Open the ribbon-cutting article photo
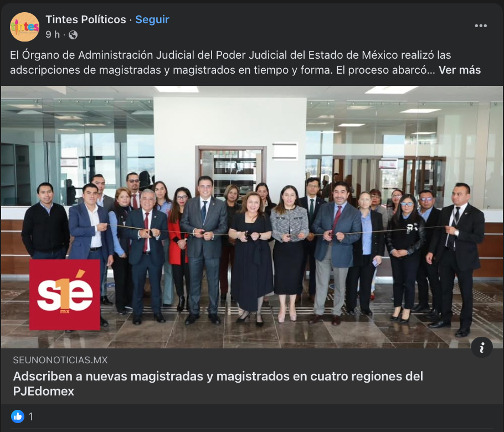This screenshot has height=432, width=504. (x=252, y=217)
